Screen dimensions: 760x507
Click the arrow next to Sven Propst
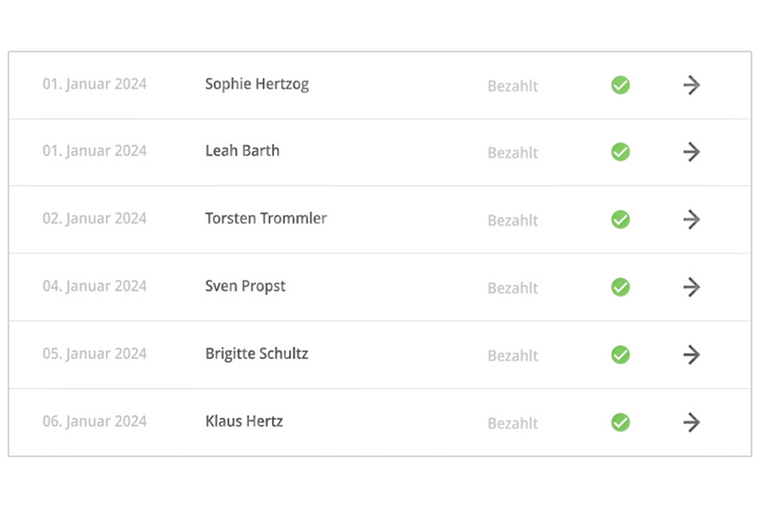(x=691, y=287)
